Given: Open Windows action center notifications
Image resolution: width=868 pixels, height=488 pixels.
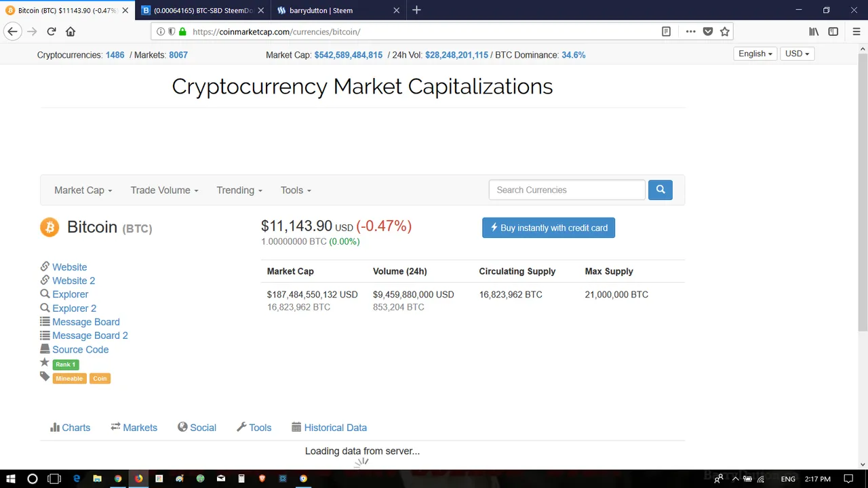Looking at the screenshot, I should click(848, 479).
